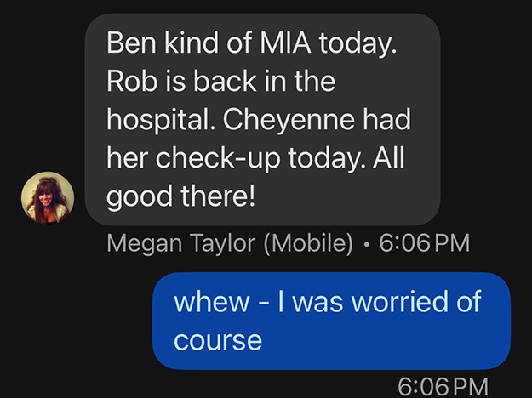Click Megan Taylor's profile picture avatar
Image resolution: width=532 pixels, height=398 pixels.
pyautogui.click(x=47, y=197)
